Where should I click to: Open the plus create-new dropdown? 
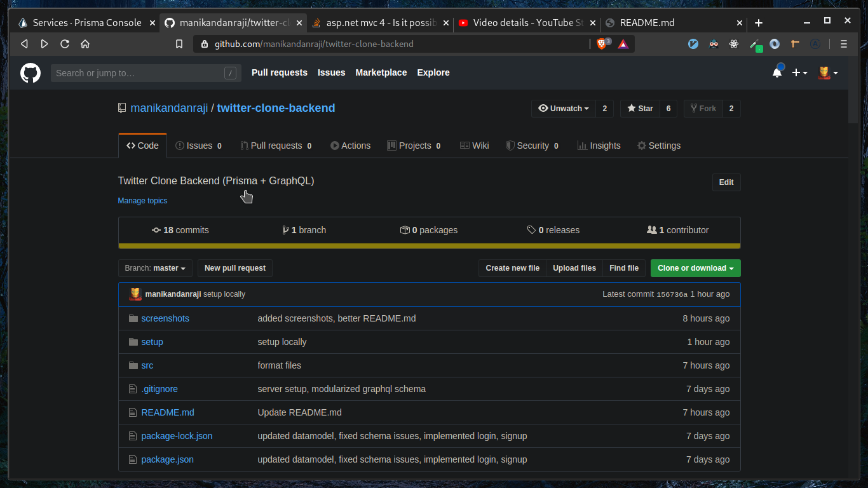799,72
